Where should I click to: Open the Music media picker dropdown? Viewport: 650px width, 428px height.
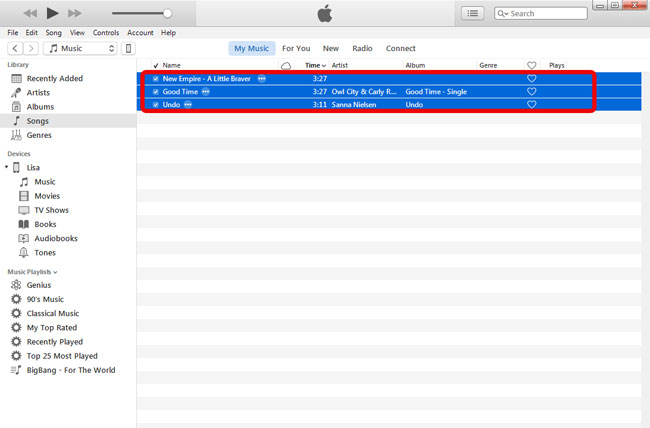tap(80, 48)
